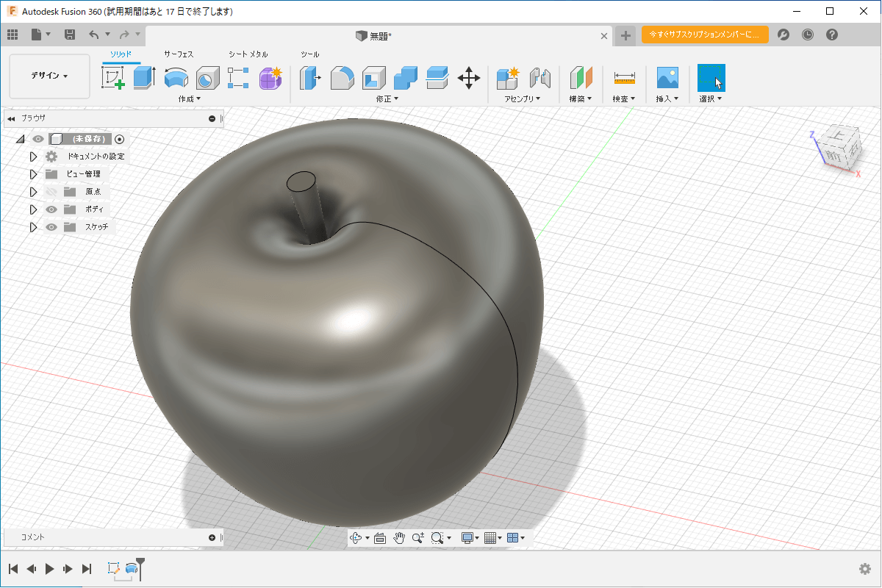Open the 選択 dropdown menu
The width and height of the screenshot is (882, 588).
tap(711, 98)
